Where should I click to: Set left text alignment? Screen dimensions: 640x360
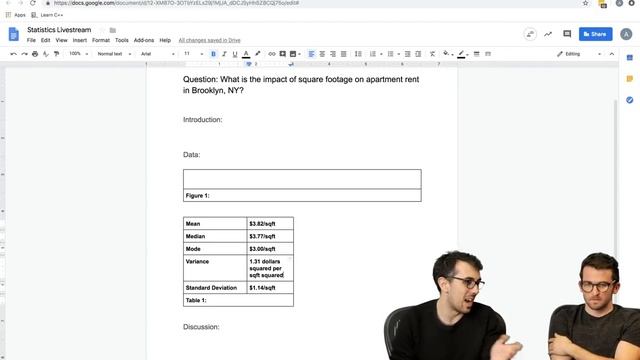click(x=311, y=54)
